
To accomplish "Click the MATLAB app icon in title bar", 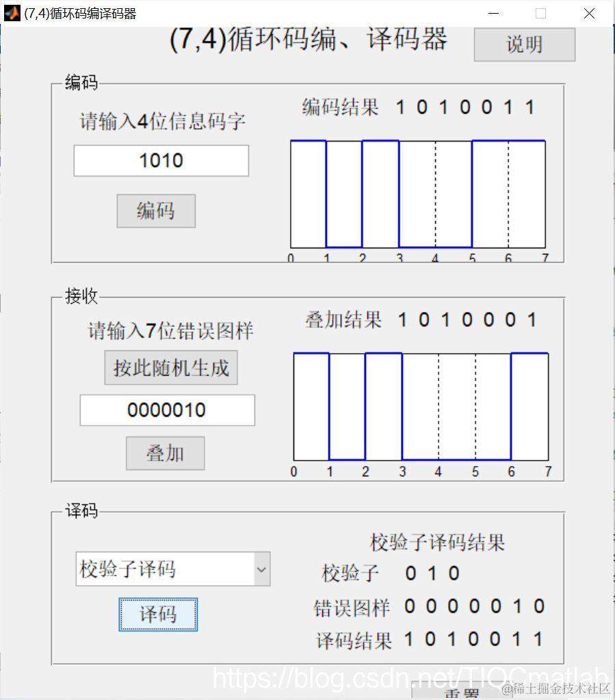I will pyautogui.click(x=11, y=13).
